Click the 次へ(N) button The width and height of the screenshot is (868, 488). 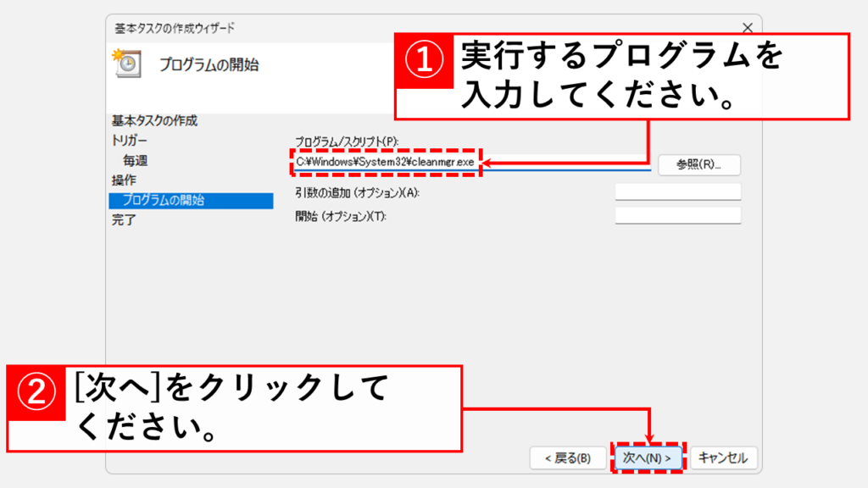[x=647, y=458]
